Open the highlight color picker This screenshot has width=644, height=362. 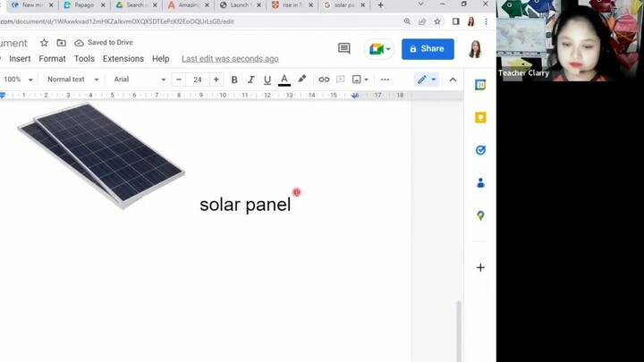point(302,80)
